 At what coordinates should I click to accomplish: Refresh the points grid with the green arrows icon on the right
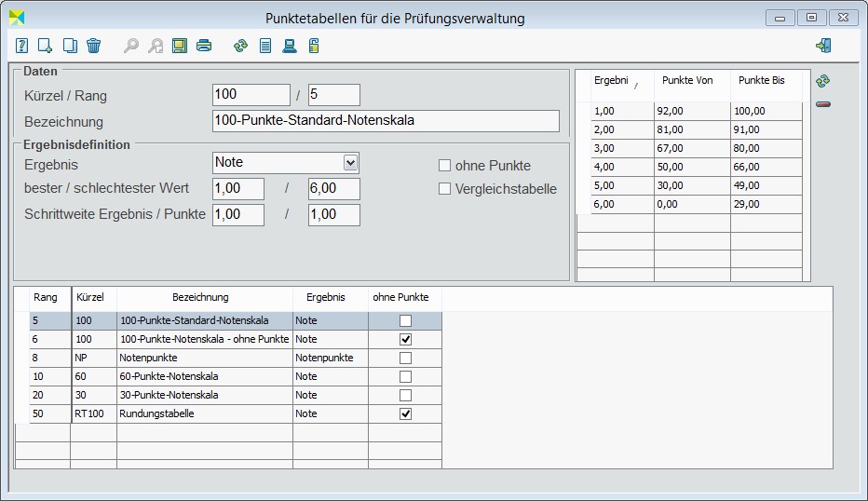[822, 81]
